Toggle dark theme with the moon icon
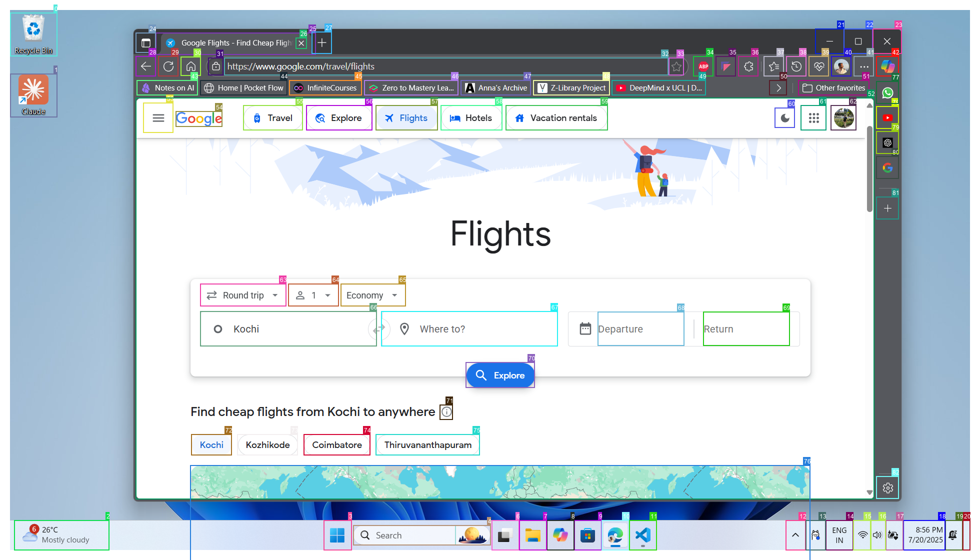Image resolution: width=980 pixels, height=560 pixels. click(784, 117)
